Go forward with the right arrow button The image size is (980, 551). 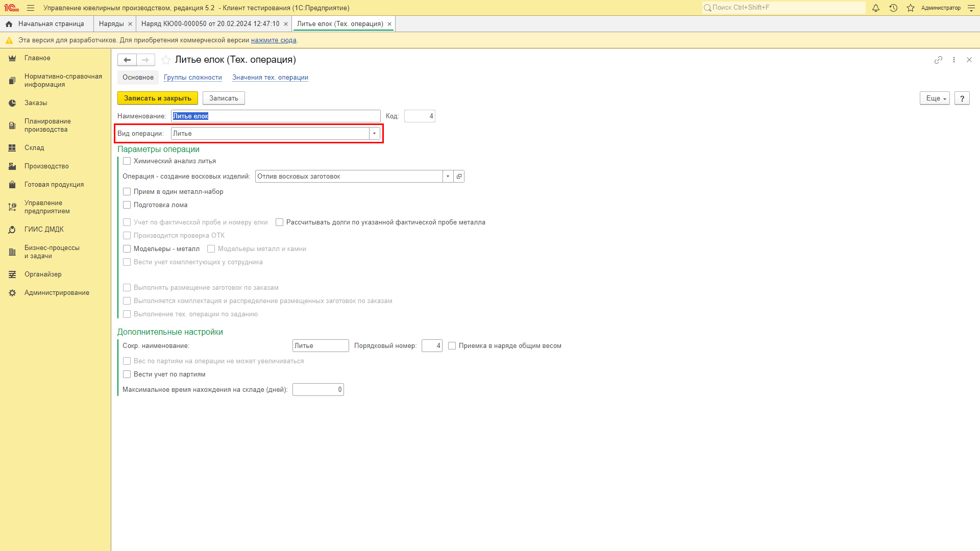click(145, 60)
